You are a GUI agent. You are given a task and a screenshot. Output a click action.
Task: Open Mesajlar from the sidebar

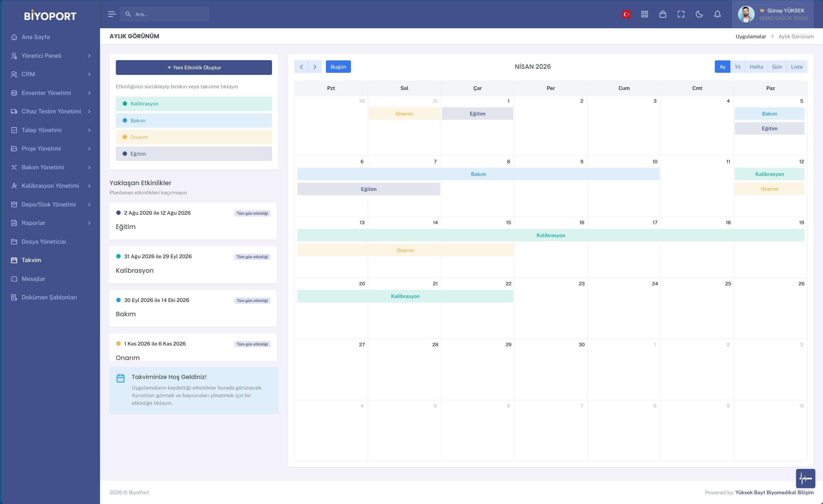click(50, 279)
